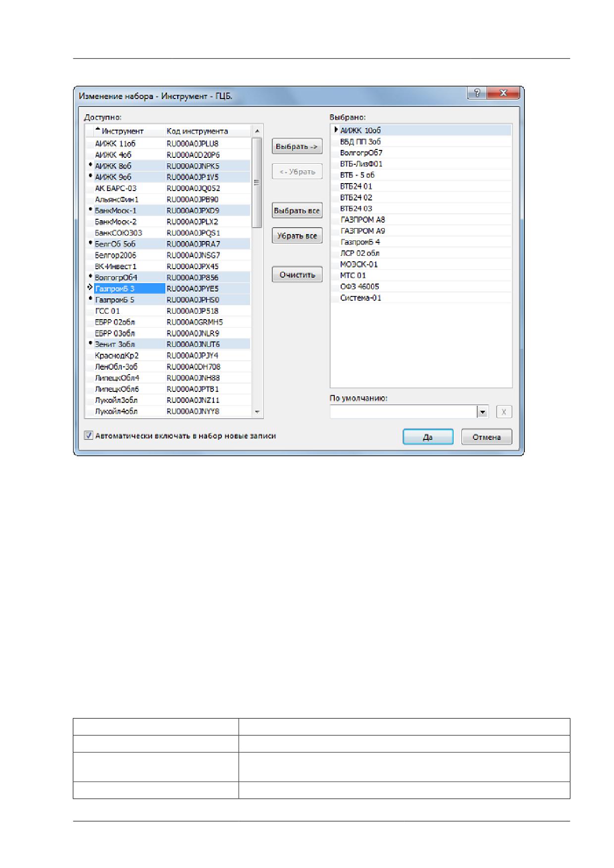Select АльянсФин1 row
The height and width of the screenshot is (868, 614).
click(168, 199)
